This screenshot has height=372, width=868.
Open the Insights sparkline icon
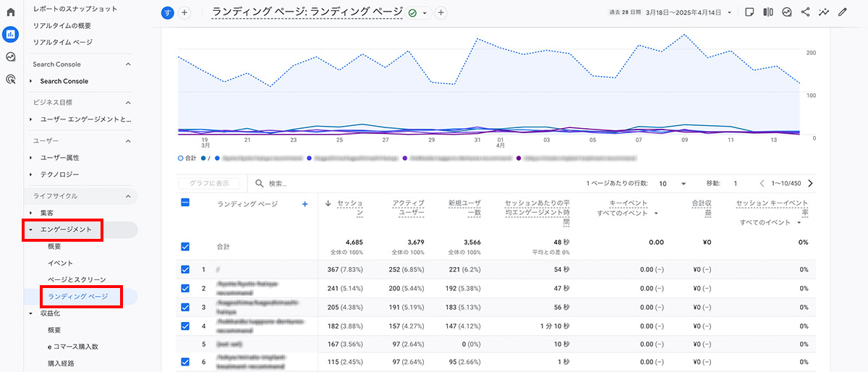824,12
